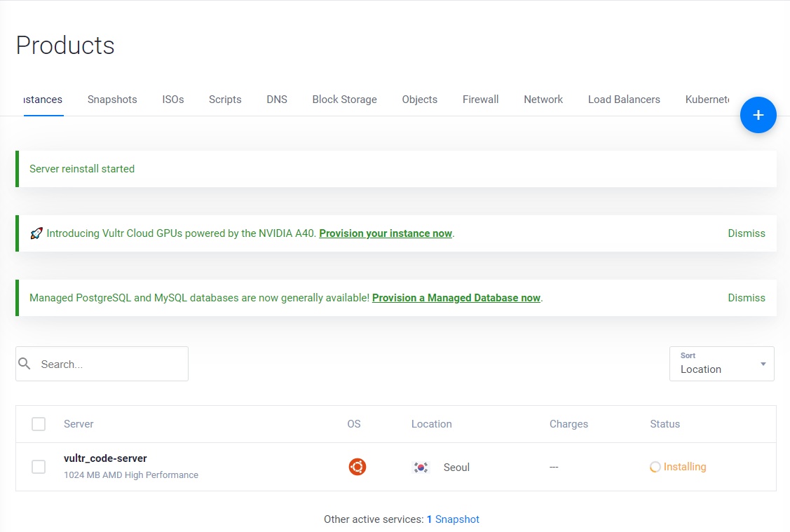Viewport: 790px width, 532px height.
Task: Click '1024 MB AMD High Performance' text
Action: click(131, 475)
